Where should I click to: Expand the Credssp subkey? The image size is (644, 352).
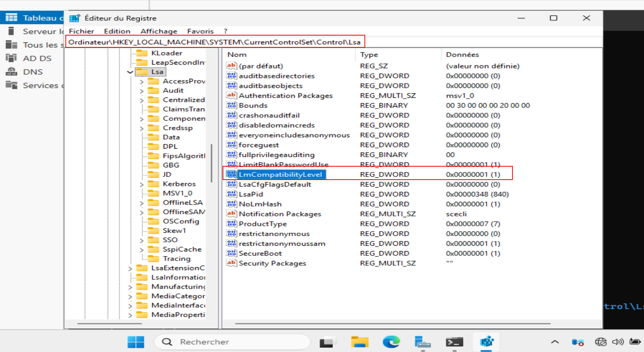[141, 128]
